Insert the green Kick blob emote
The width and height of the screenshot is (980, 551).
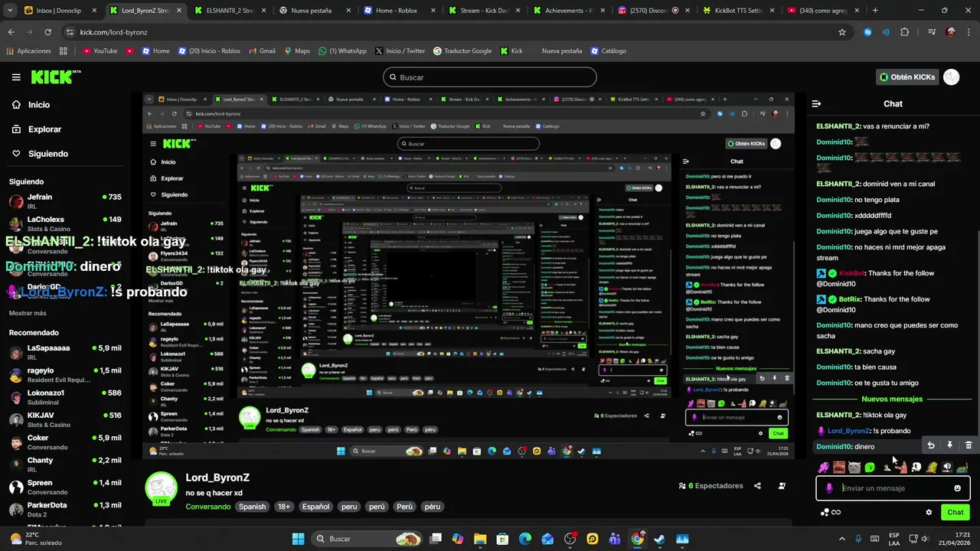(870, 467)
